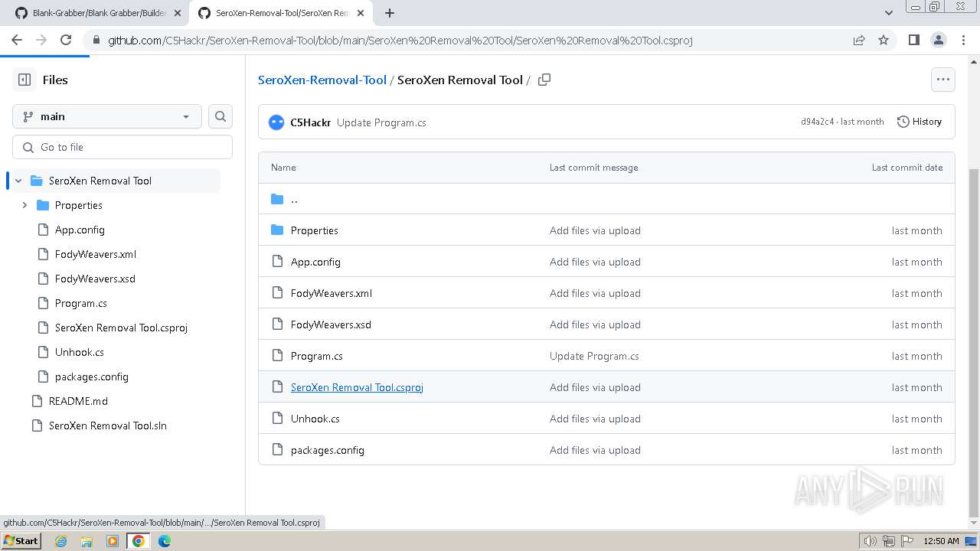The height and width of the screenshot is (551, 980).
Task: Click folder icon of Properties row
Action: point(277,230)
